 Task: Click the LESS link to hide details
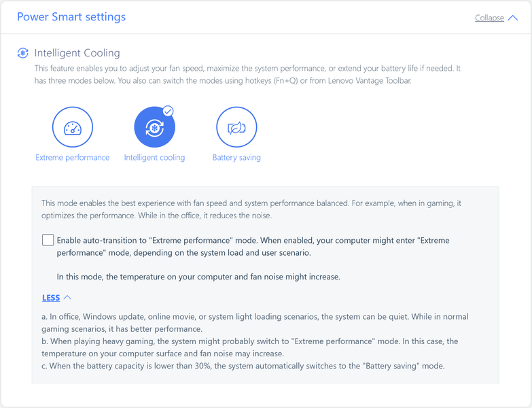click(51, 298)
